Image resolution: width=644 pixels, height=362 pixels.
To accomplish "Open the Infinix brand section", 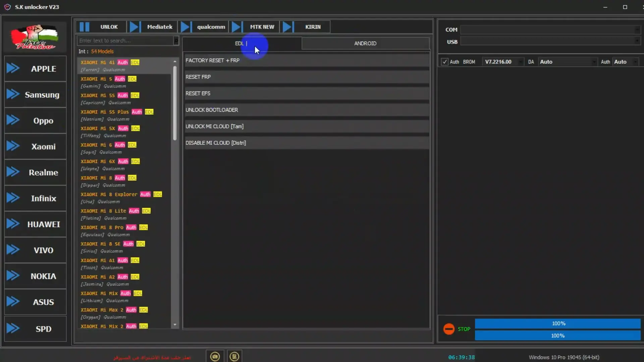I will pyautogui.click(x=35, y=198).
